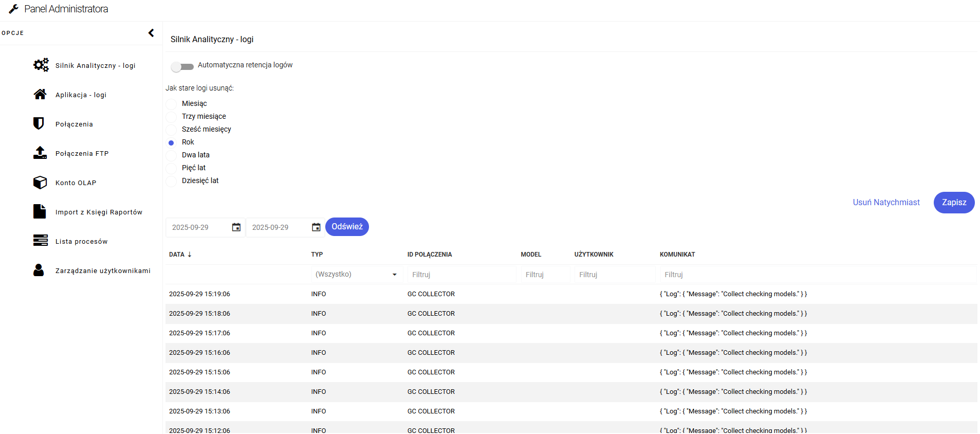Enable Automatyczna retencja logów switch
This screenshot has width=980, height=434.
click(182, 66)
